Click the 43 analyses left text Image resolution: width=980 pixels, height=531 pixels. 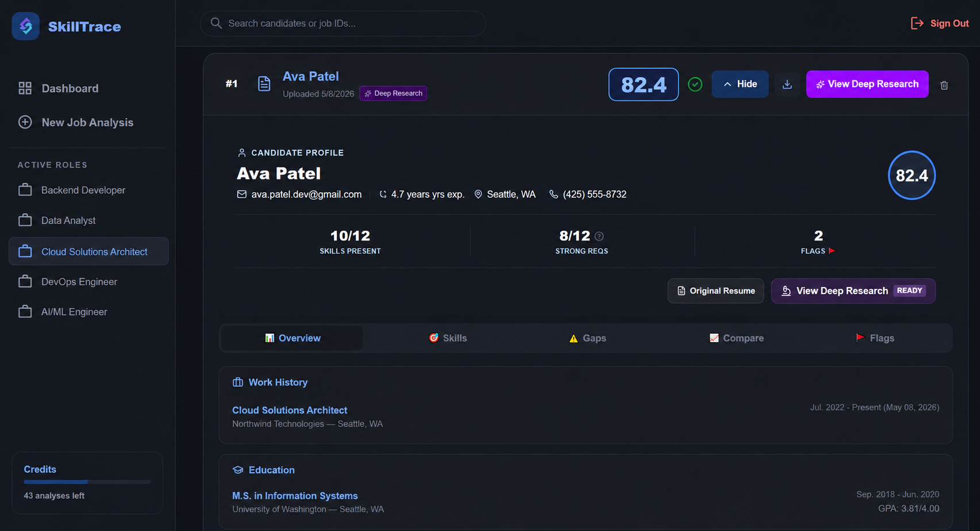pos(54,495)
